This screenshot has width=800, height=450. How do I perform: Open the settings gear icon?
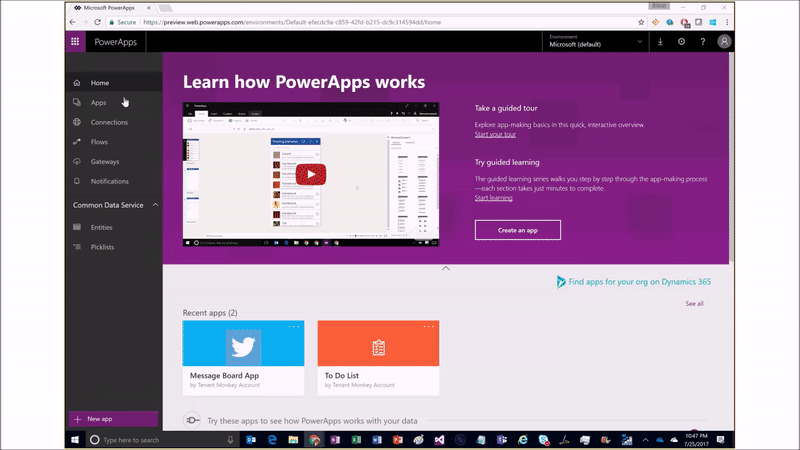pos(682,42)
